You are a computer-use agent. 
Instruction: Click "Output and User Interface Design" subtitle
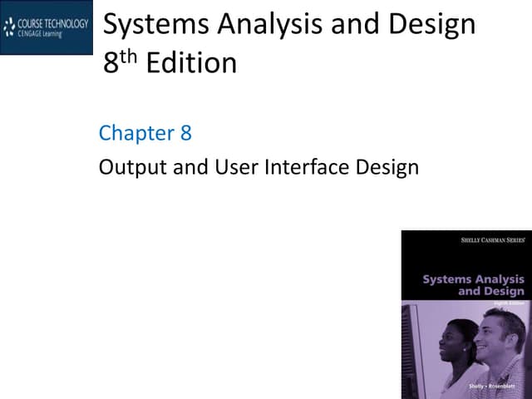(259, 167)
